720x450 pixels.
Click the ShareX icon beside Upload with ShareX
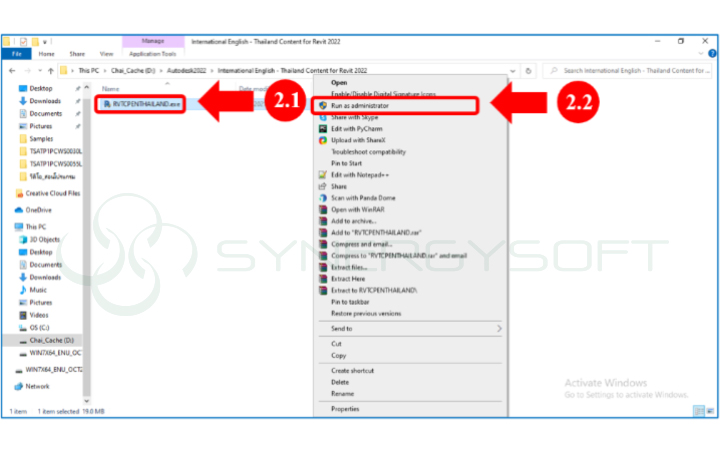point(323,140)
